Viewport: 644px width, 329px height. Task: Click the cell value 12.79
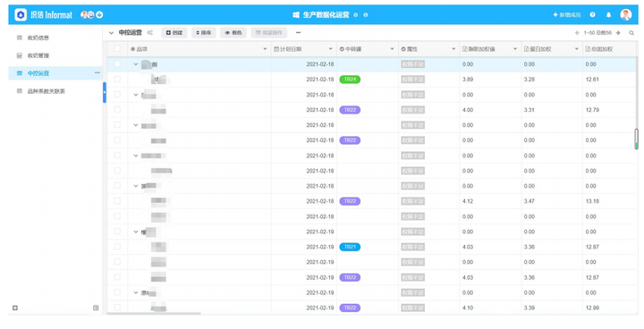point(592,110)
